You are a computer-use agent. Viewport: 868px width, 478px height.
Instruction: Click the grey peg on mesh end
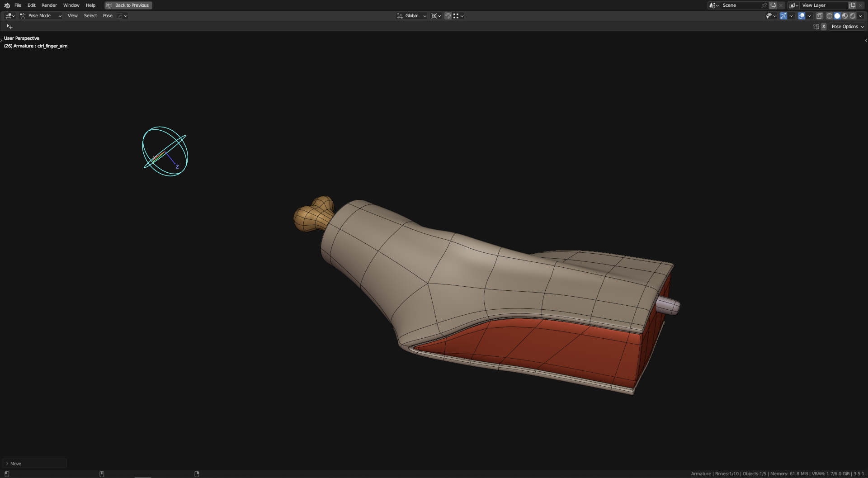(670, 306)
